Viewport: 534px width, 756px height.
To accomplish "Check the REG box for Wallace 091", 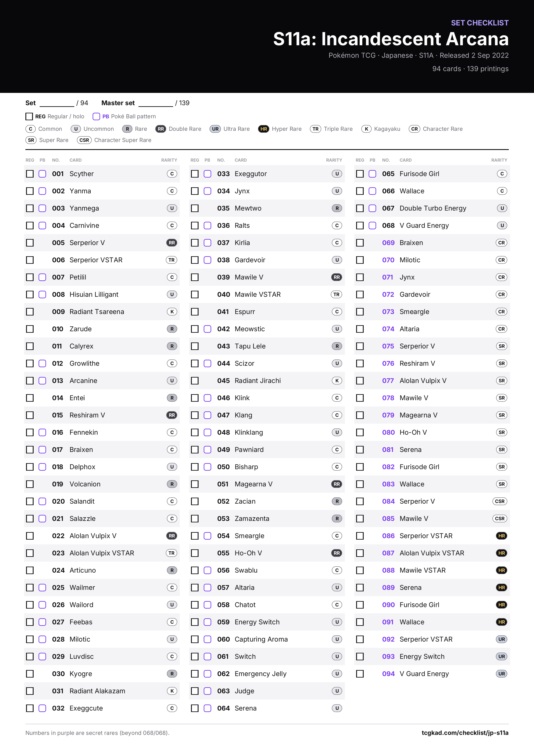I will pos(360,622).
